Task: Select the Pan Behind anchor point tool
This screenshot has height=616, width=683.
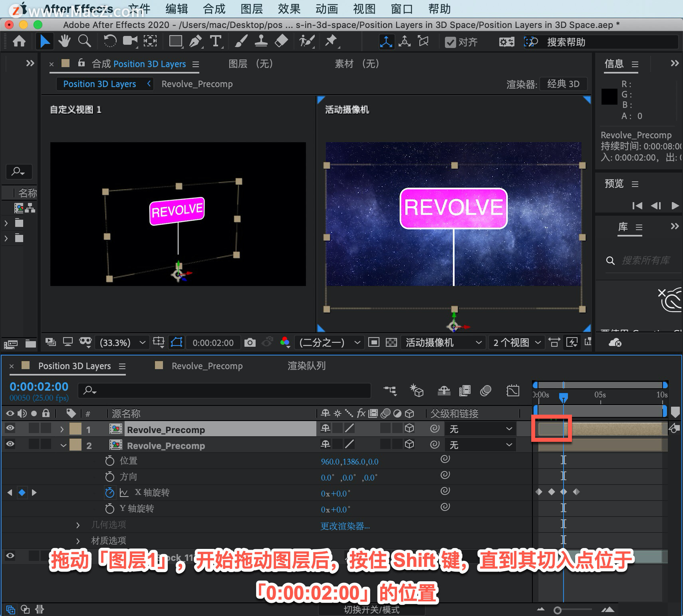Action: [x=150, y=41]
